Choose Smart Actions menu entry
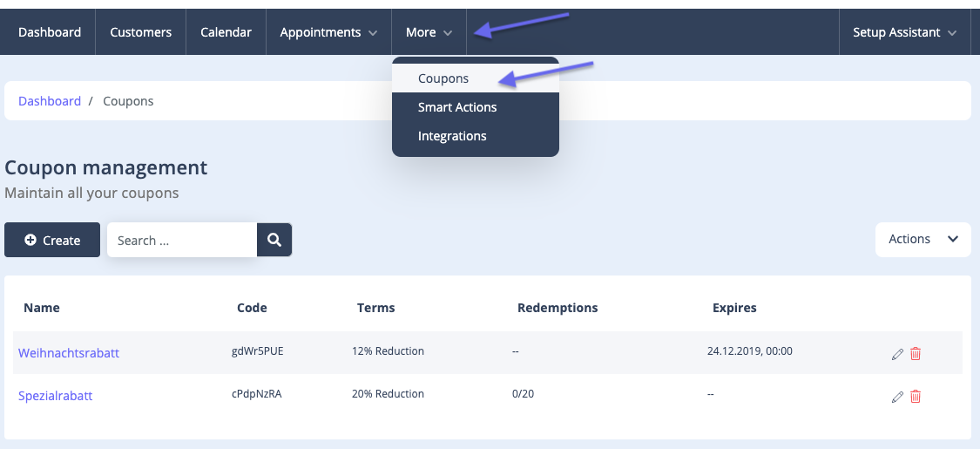Viewport: 980px width, 449px height. point(457,107)
